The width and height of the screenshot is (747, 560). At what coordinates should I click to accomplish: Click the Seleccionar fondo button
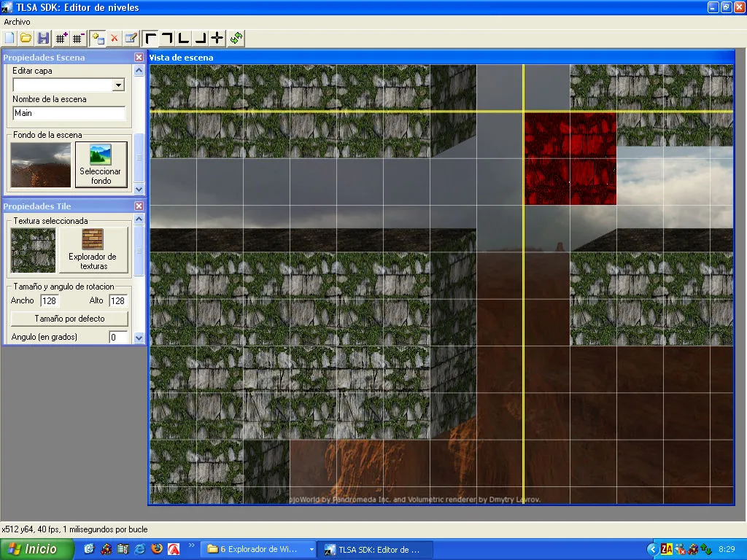(101, 164)
